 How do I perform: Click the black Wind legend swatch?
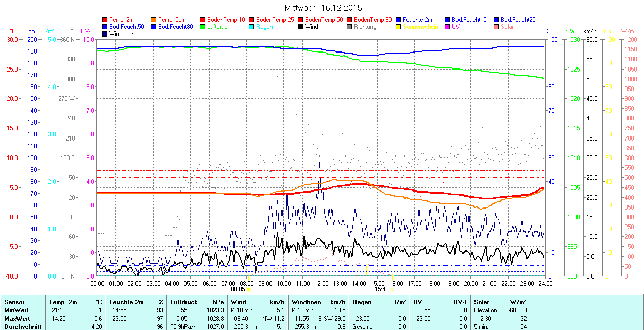pos(301,27)
